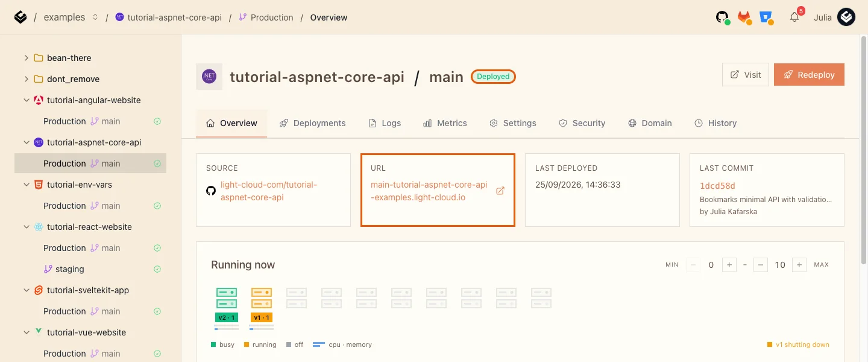Open the Bitbucket integration icon

tap(767, 17)
